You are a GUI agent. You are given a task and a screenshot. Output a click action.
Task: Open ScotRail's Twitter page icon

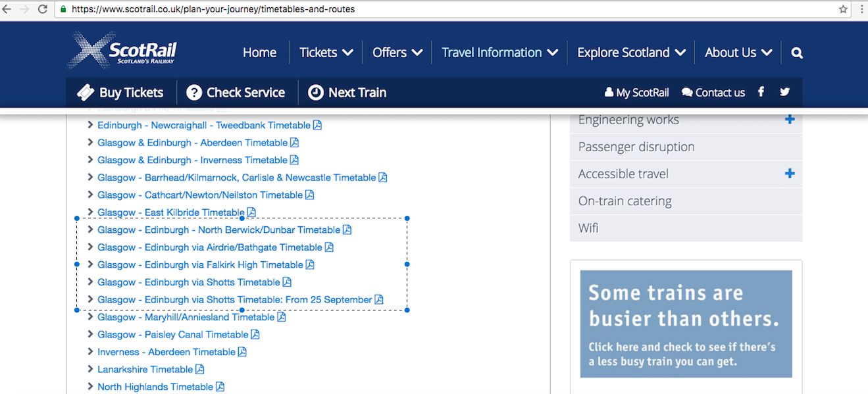[x=784, y=92]
